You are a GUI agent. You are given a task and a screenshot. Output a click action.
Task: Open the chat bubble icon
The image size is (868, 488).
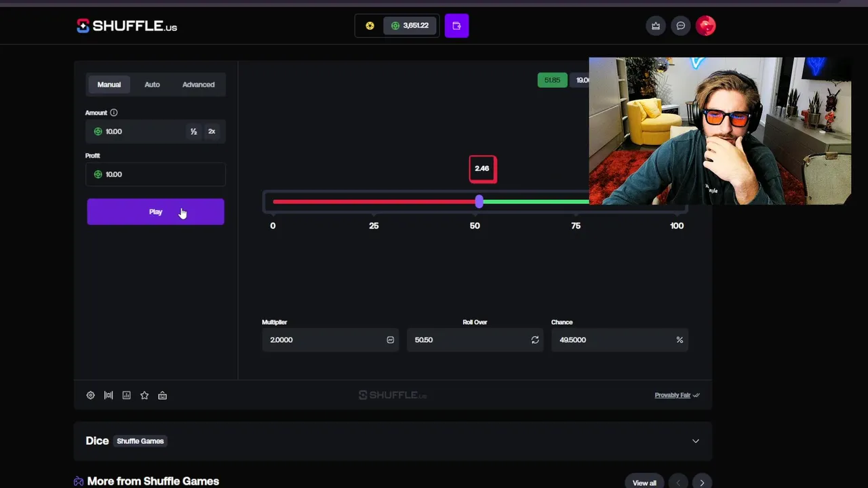click(x=681, y=26)
